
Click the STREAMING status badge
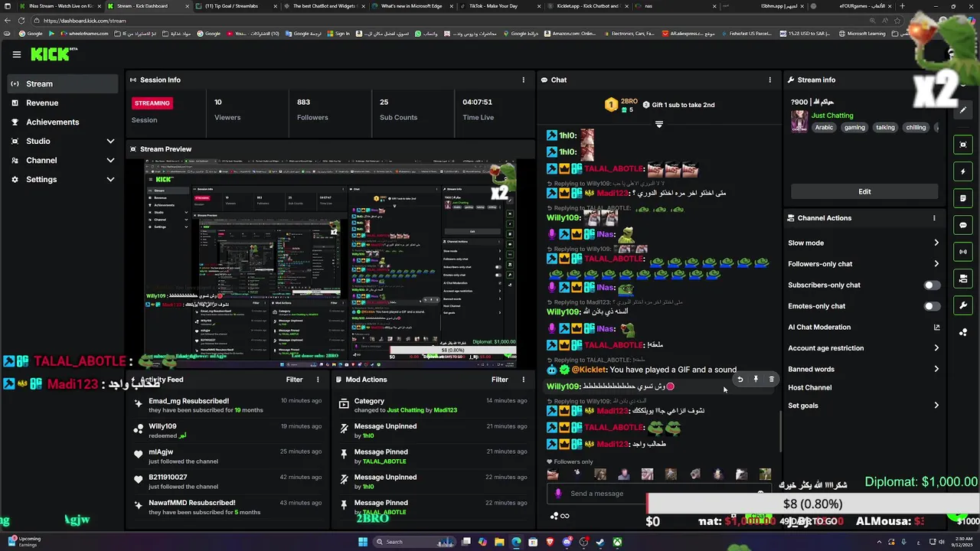[x=152, y=103]
